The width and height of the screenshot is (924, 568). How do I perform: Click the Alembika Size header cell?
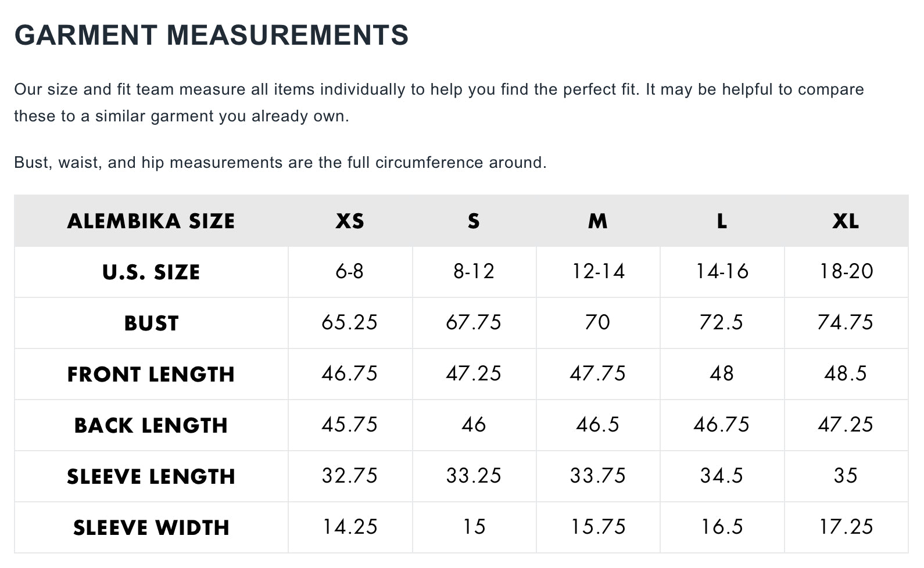[151, 221]
